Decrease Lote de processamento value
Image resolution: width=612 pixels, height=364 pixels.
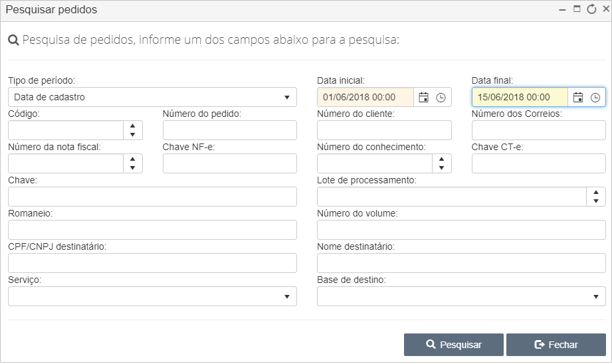click(596, 201)
